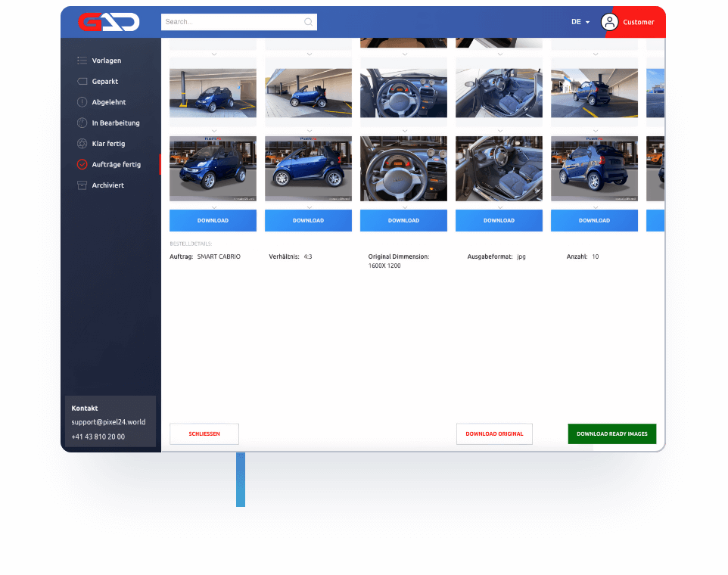This screenshot has width=728, height=575.
Task: Click the Klar fertig aperture icon
Action: pyautogui.click(x=82, y=144)
